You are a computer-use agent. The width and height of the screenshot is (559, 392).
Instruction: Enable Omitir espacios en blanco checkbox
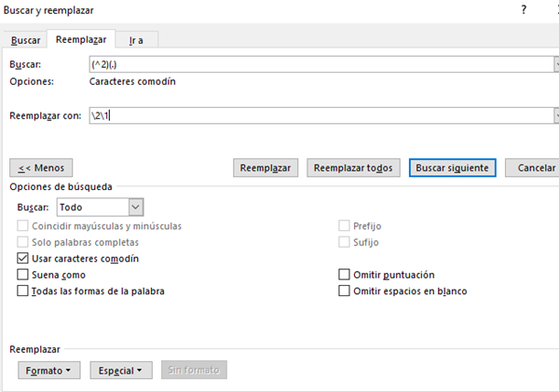point(344,291)
